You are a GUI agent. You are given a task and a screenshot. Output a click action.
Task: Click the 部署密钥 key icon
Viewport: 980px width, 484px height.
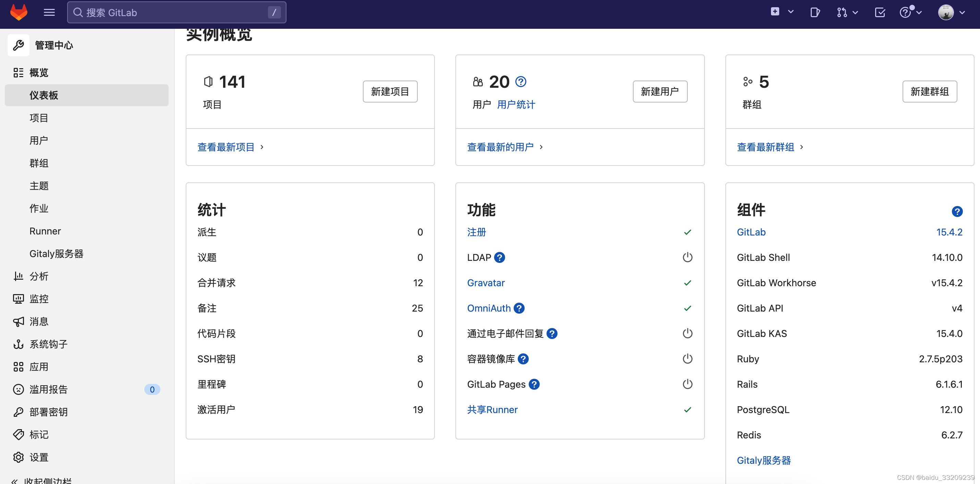tap(18, 412)
